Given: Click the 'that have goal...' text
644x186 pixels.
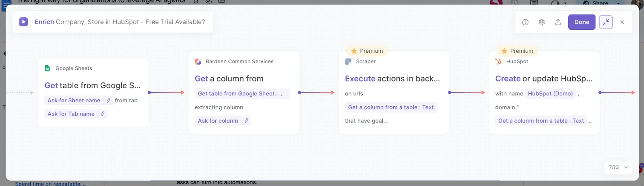Looking at the screenshot, I should 366,121.
